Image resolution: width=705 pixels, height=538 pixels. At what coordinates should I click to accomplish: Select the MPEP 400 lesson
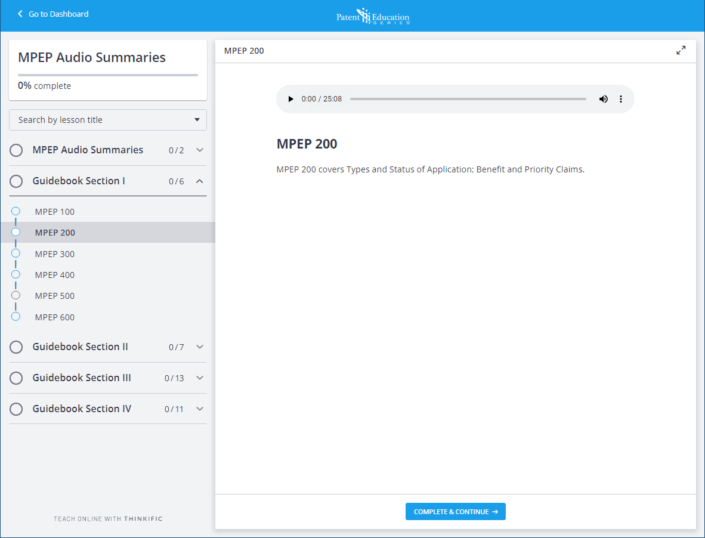55,275
